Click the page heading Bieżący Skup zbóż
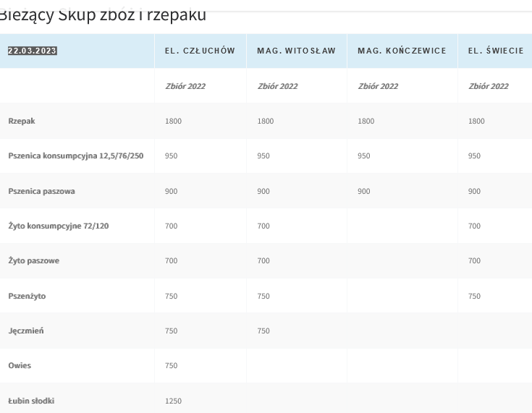 point(102,14)
